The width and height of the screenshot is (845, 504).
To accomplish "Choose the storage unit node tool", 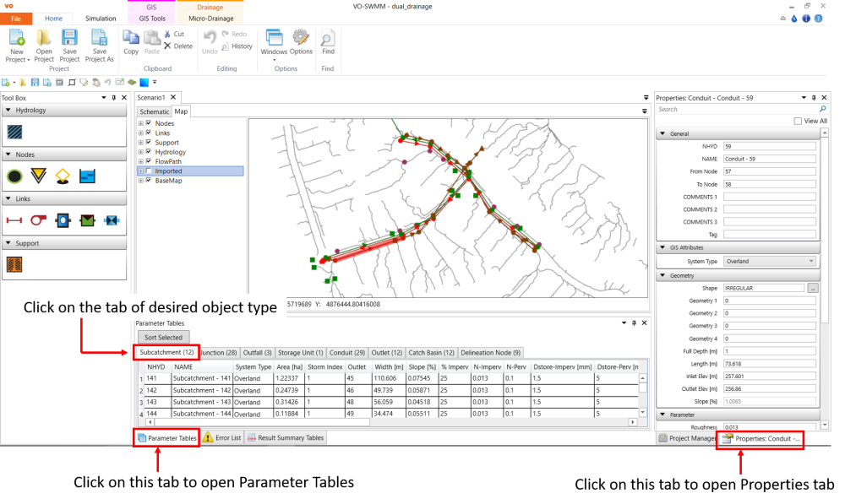I will (x=88, y=176).
